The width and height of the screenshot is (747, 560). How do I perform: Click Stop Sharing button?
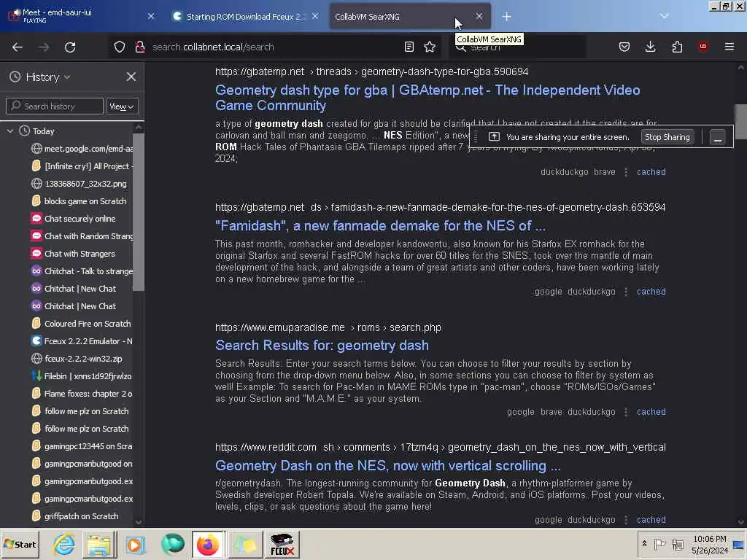(x=667, y=137)
